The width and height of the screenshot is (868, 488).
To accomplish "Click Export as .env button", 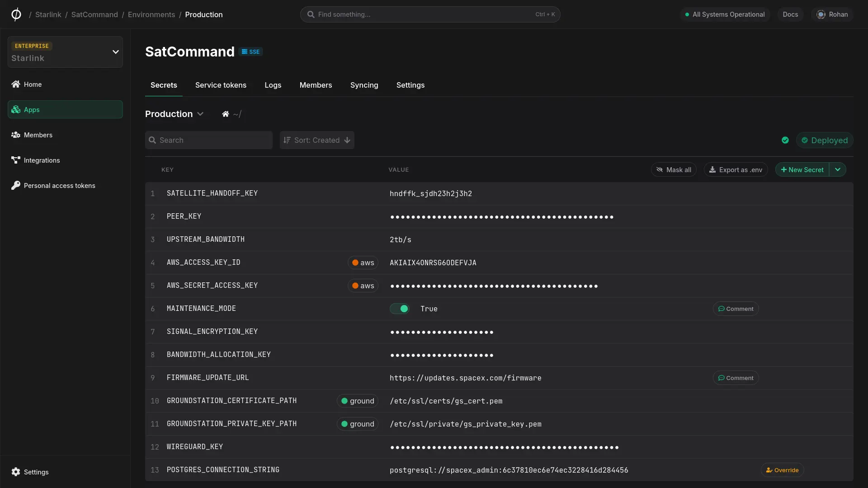I will click(736, 170).
